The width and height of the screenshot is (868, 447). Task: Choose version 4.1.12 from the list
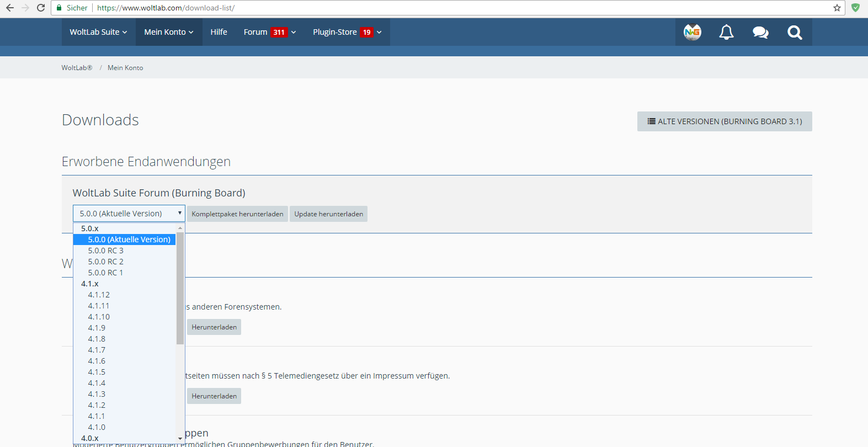tap(99, 295)
